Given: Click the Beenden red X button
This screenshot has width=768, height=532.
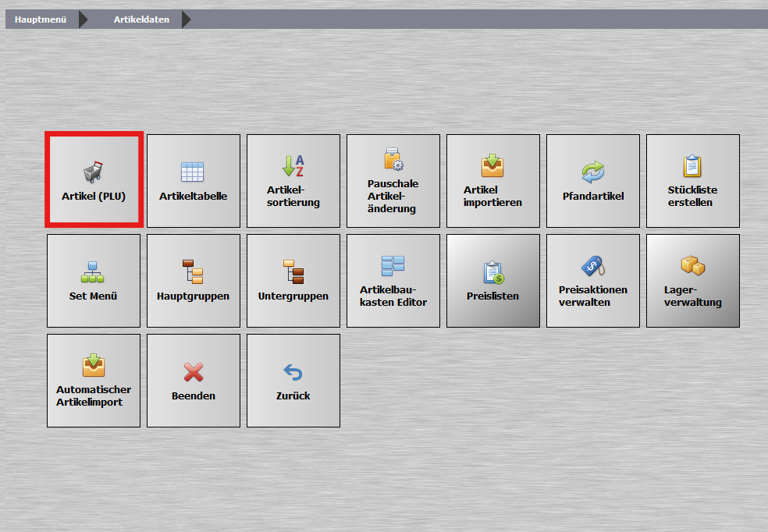Looking at the screenshot, I should pos(194,380).
